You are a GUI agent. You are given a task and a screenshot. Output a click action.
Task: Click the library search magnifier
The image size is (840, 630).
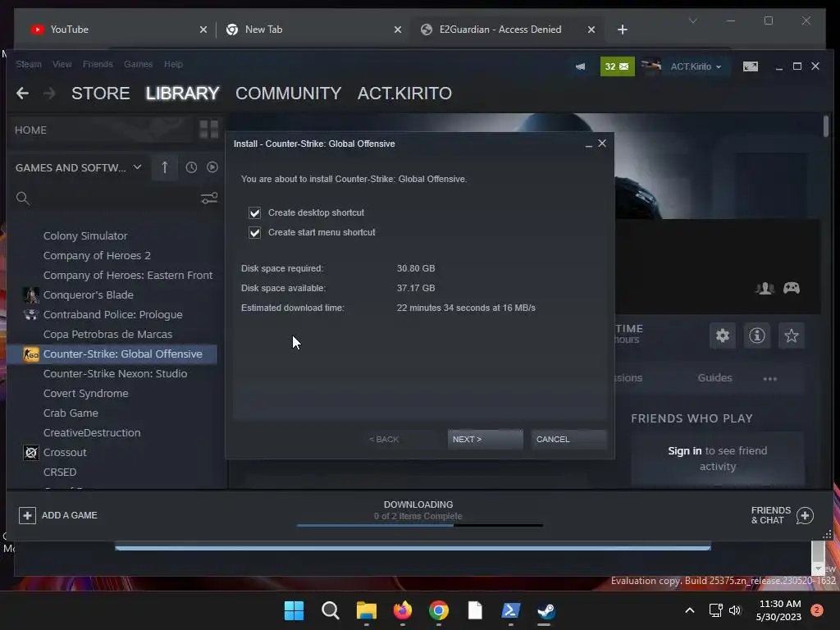22,199
